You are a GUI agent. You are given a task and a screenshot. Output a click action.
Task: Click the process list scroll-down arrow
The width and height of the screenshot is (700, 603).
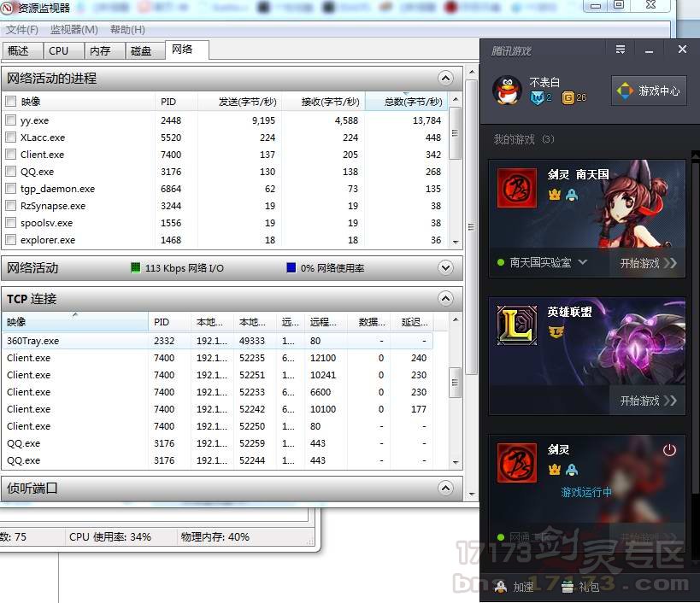click(456, 243)
